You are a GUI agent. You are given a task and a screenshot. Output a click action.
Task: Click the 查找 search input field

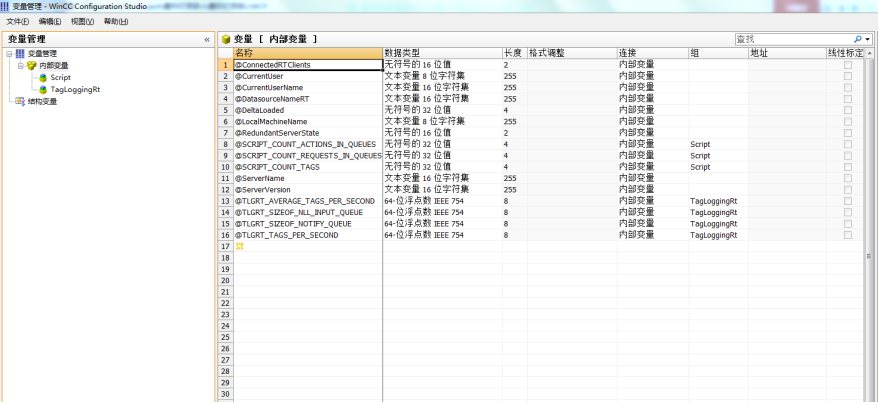[794, 39]
